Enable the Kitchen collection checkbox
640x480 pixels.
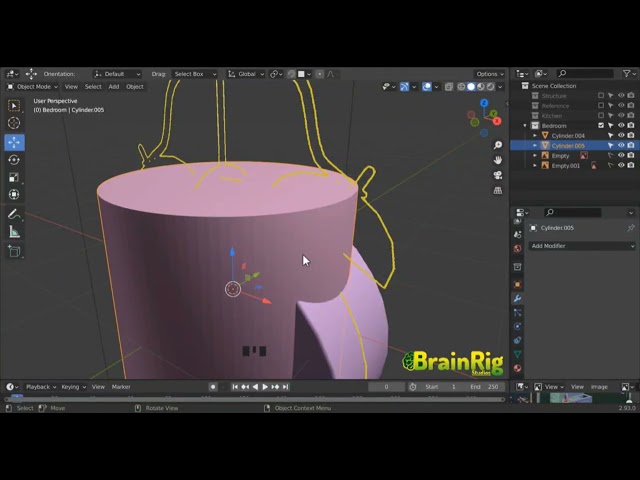[601, 116]
